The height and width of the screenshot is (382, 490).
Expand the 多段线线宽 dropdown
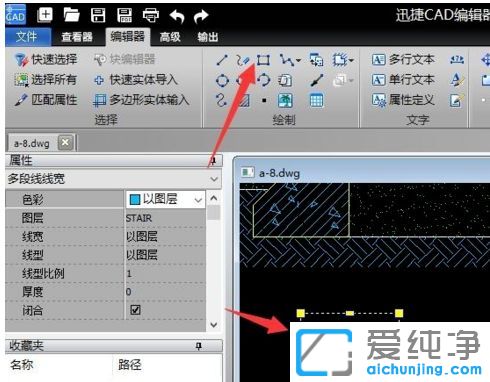point(214,179)
